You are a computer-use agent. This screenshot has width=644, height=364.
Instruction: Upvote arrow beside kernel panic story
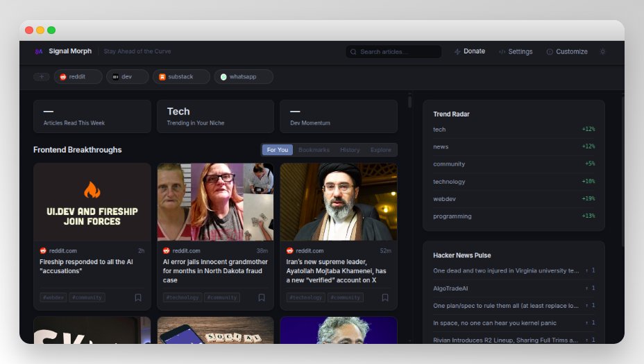point(586,323)
